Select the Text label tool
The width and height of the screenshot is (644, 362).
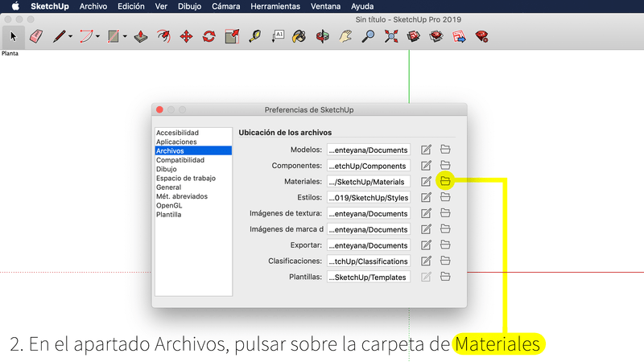278,36
